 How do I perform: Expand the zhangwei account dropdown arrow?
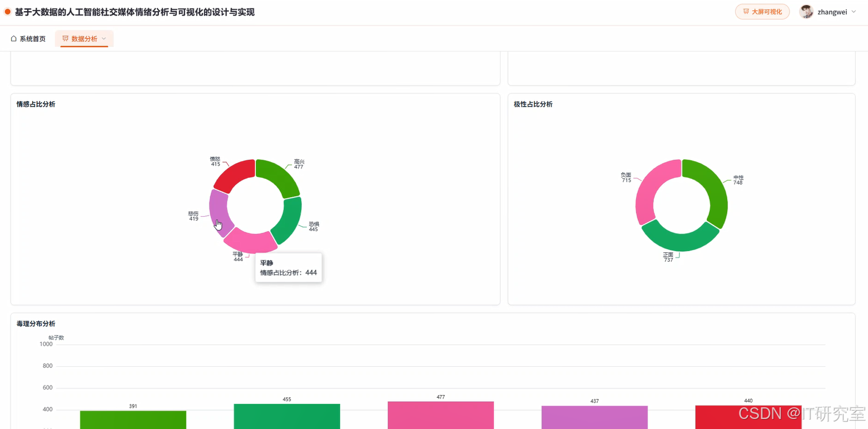pos(854,12)
